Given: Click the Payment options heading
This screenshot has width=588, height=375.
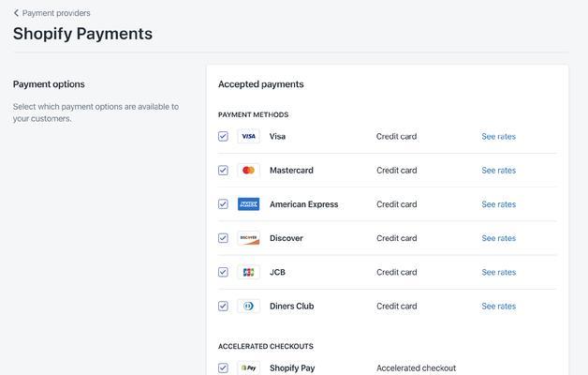Looking at the screenshot, I should click(49, 84).
